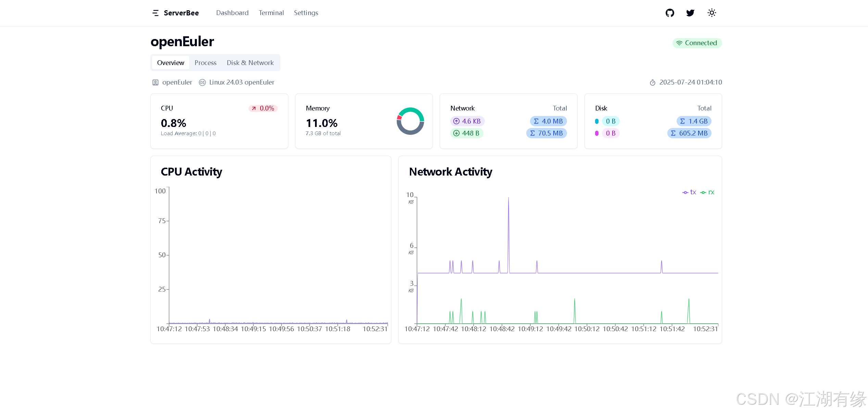Open the GitHub repository icon

[x=670, y=13]
